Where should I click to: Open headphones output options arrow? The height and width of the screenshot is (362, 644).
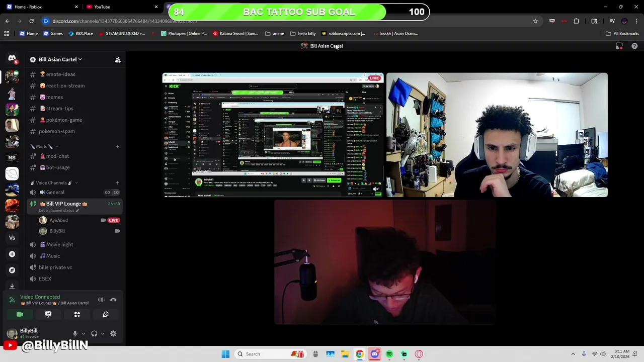(102, 333)
